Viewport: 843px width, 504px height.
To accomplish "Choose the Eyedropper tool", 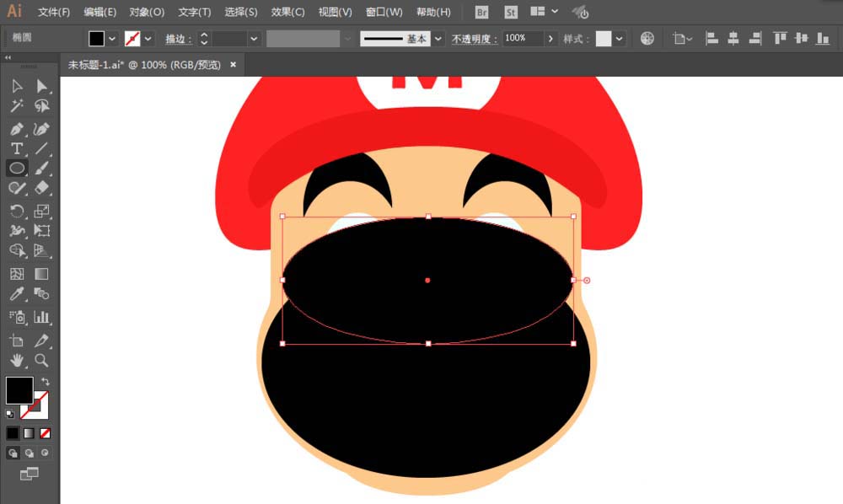I will pos(17,293).
